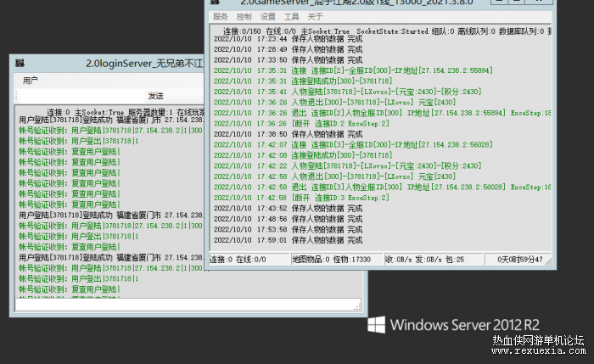Click the loginServer bottom message input field
Viewport: 594px width, 364px height.
click(188, 305)
